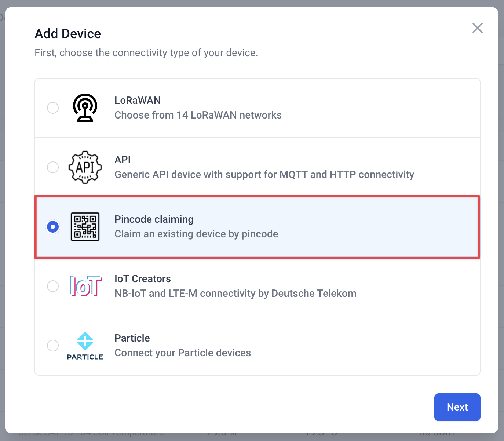Click the IoT Creators logo icon
Screen dimensions: 504x441
[85, 286]
